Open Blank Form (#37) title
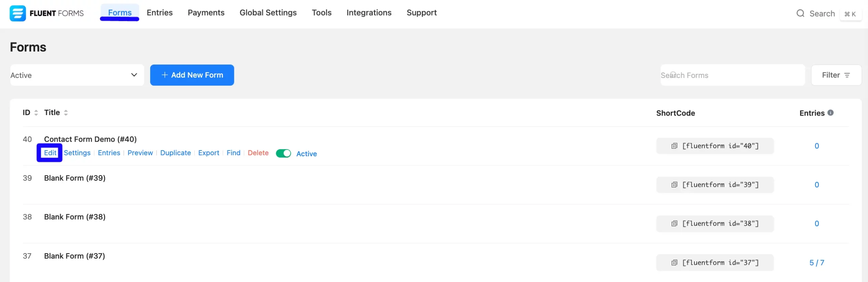This screenshot has width=868, height=282. [x=74, y=256]
